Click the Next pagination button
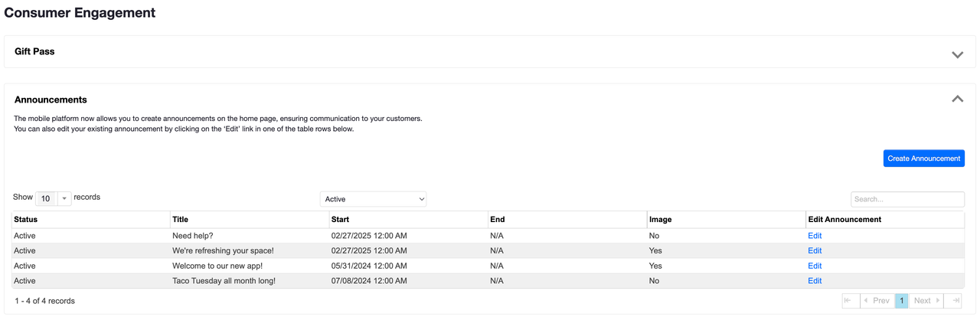This screenshot has height=320, width=980. [x=926, y=301]
